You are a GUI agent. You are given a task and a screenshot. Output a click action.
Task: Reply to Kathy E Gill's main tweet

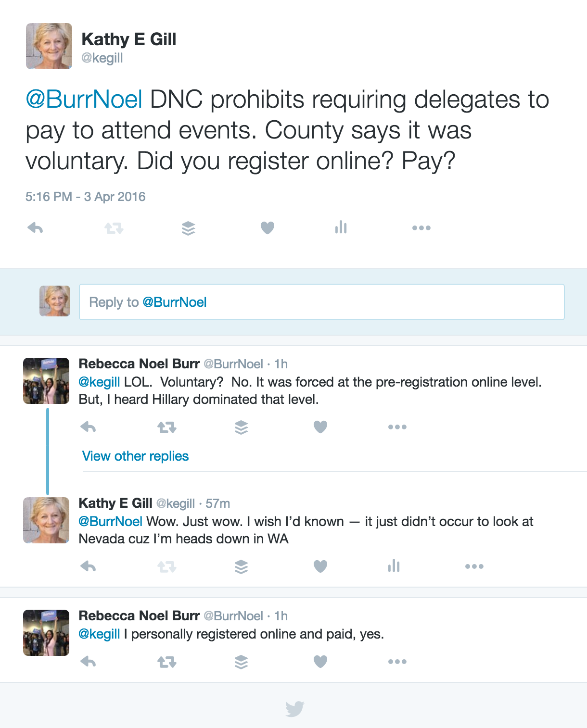click(x=36, y=227)
